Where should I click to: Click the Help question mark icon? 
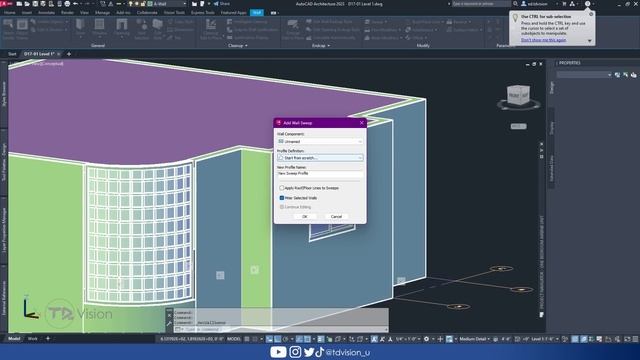[x=587, y=4]
